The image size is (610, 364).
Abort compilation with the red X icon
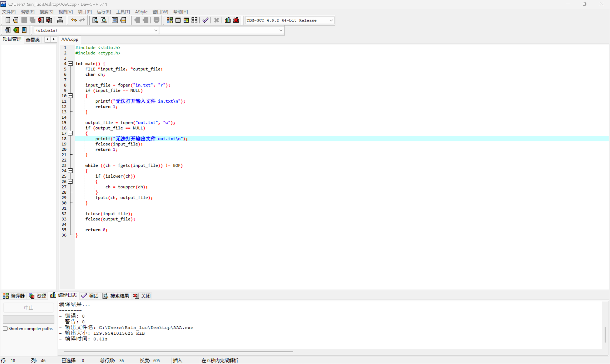point(216,20)
